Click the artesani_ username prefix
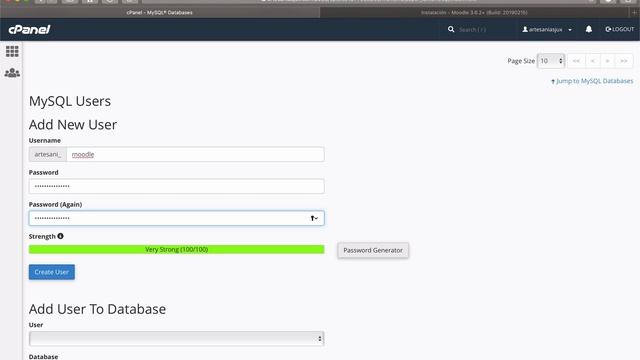The image size is (640, 360). (x=48, y=154)
